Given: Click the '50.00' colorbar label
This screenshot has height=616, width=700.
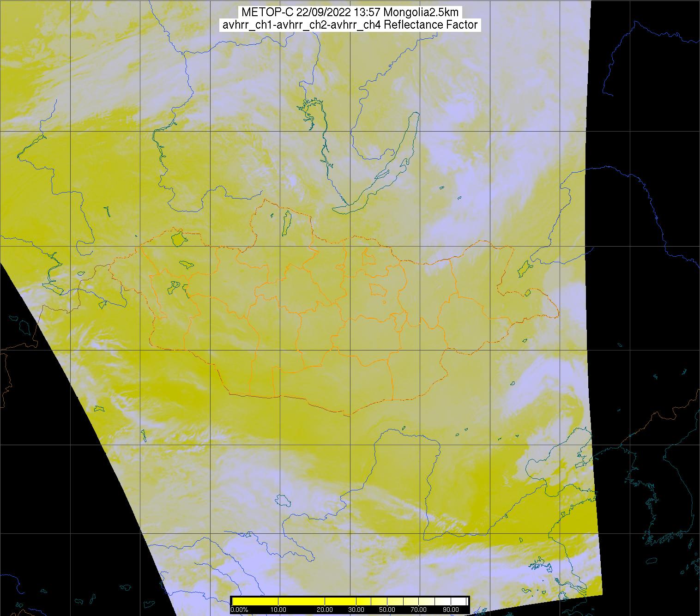Looking at the screenshot, I should pyautogui.click(x=387, y=610).
